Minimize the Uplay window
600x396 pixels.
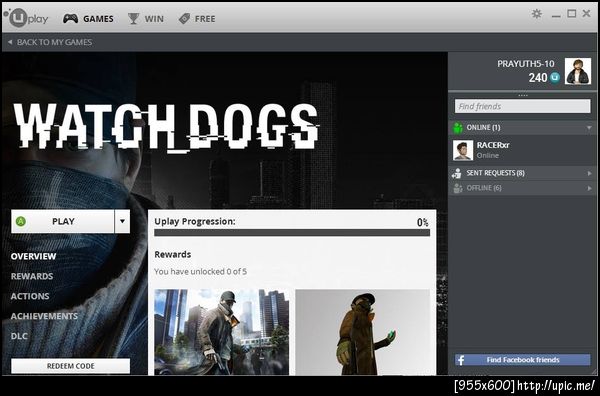(x=556, y=15)
